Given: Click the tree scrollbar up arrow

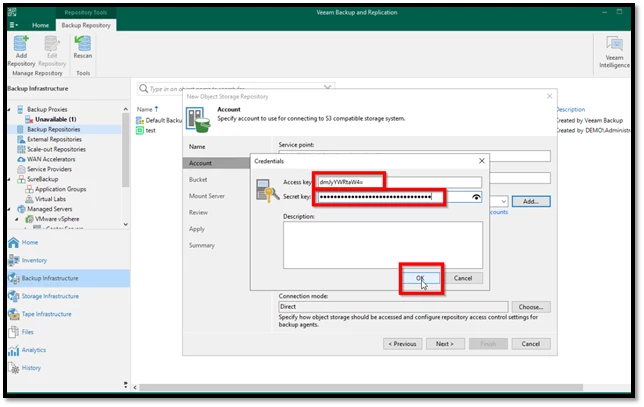Looking at the screenshot, I should (126, 109).
